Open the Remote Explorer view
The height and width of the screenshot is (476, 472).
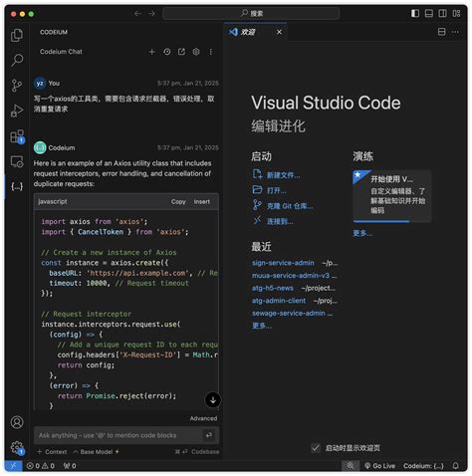point(17,162)
